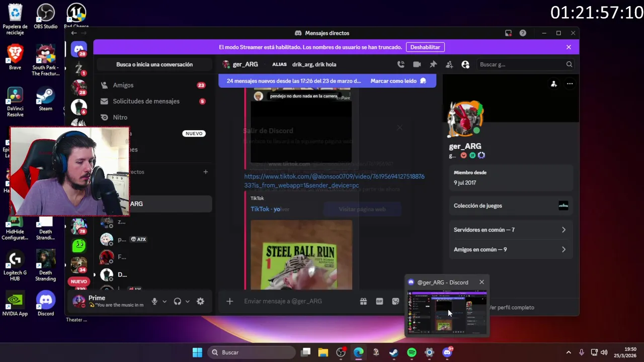The height and width of the screenshot is (362, 644).
Task: Open Discord direct messages home icon
Action: [79, 49]
